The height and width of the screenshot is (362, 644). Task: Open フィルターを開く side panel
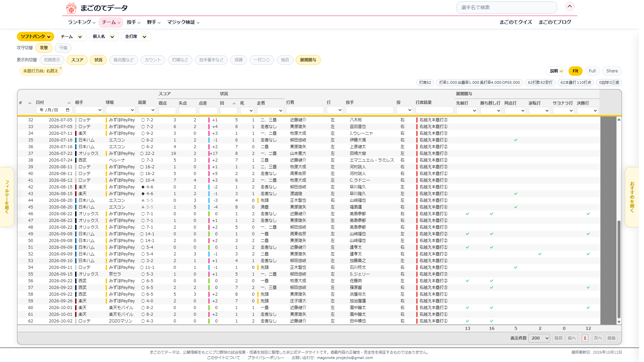7,197
